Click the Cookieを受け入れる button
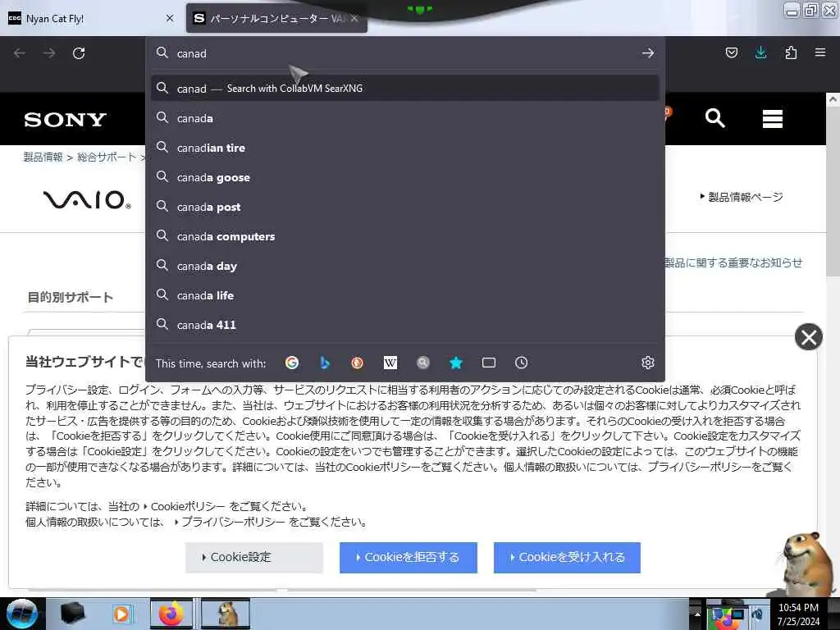 [x=567, y=557]
